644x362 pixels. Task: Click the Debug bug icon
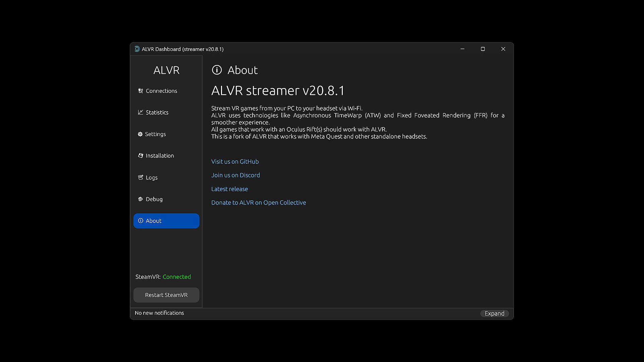[141, 199]
